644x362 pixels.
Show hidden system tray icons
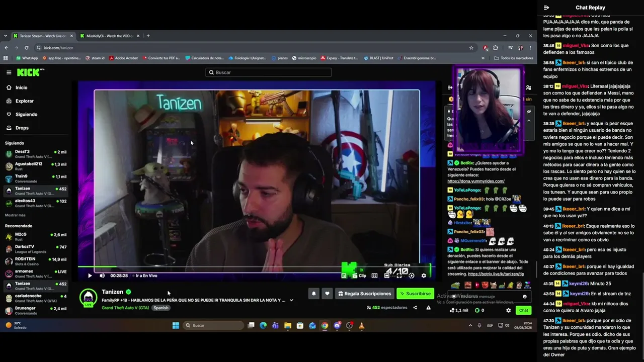point(470,325)
